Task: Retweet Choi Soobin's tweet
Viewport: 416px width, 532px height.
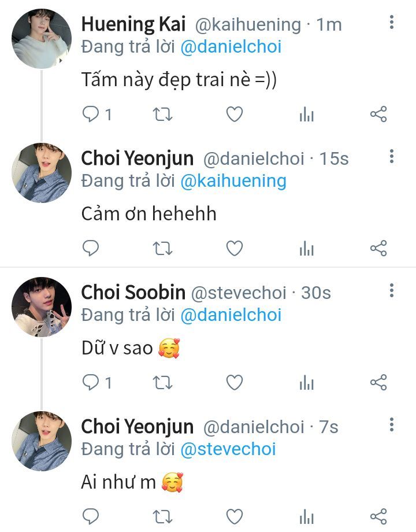Action: point(162,382)
